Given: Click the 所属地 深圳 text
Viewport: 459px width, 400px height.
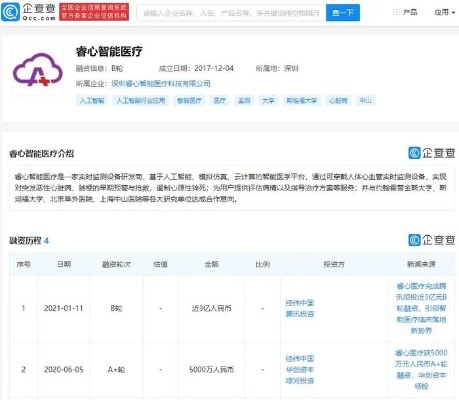Looking at the screenshot, I should [277, 68].
